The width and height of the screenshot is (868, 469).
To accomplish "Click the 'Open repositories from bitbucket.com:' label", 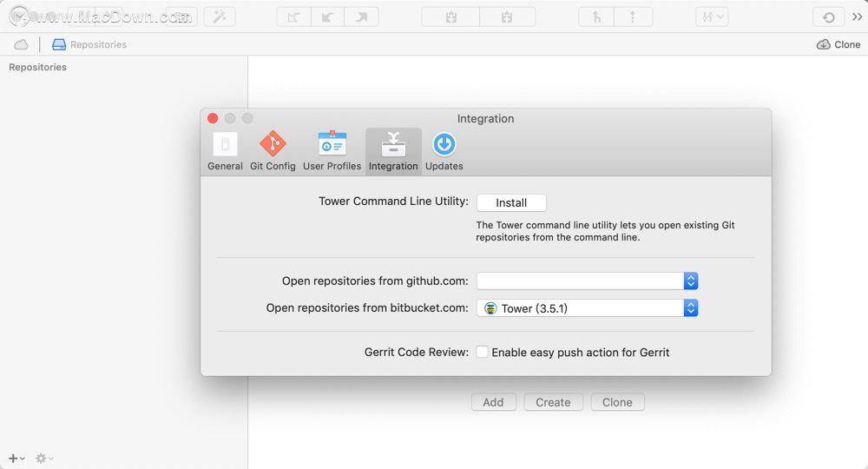I will point(367,307).
